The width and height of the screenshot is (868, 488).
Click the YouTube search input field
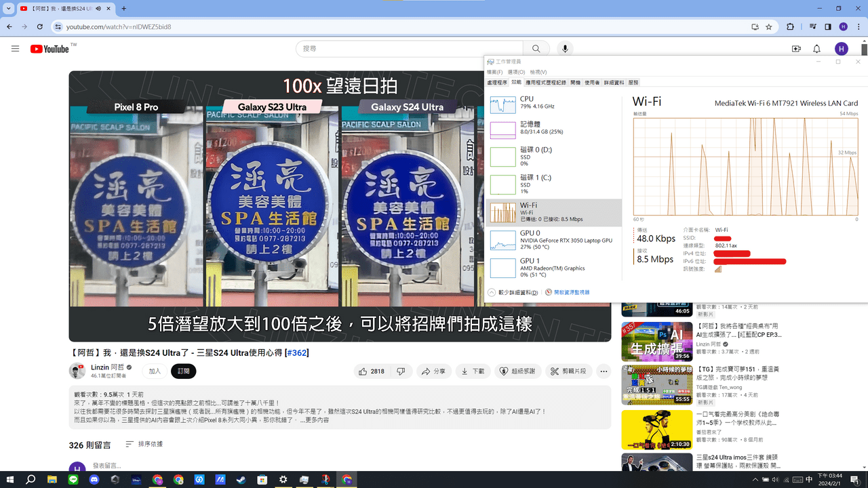409,49
